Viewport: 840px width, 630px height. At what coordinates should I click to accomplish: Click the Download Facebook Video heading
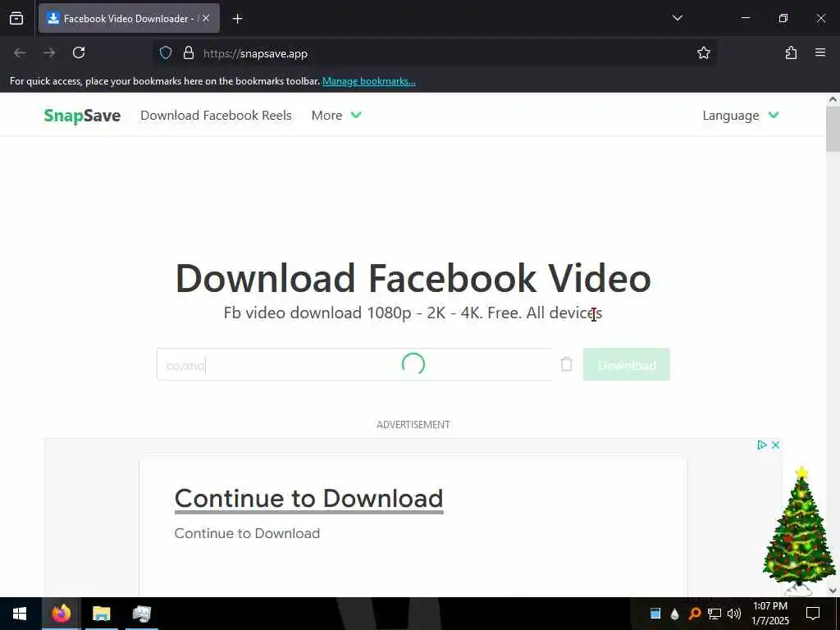point(413,278)
